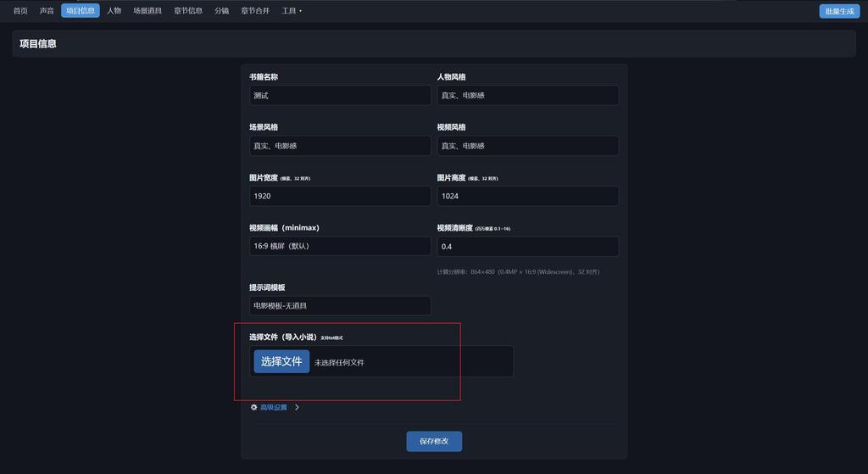Open the 首页 tab
The image size is (868, 474).
tap(20, 10)
